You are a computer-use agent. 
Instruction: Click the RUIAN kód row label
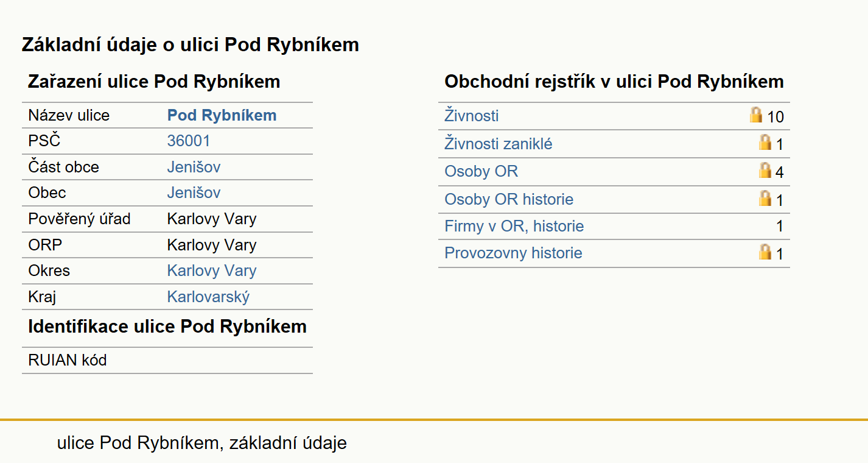coord(68,360)
